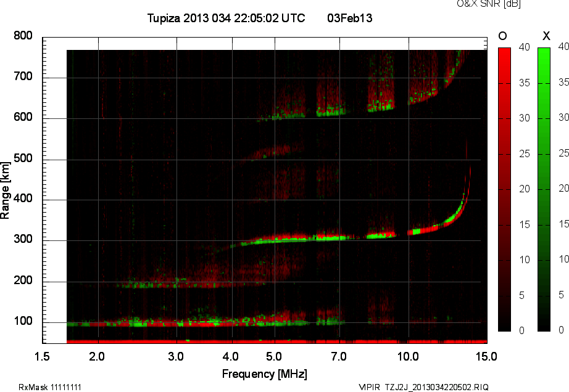Click the 7.0 frequency tick label
Viewport: 569px width, 392px height.
pyautogui.click(x=339, y=356)
